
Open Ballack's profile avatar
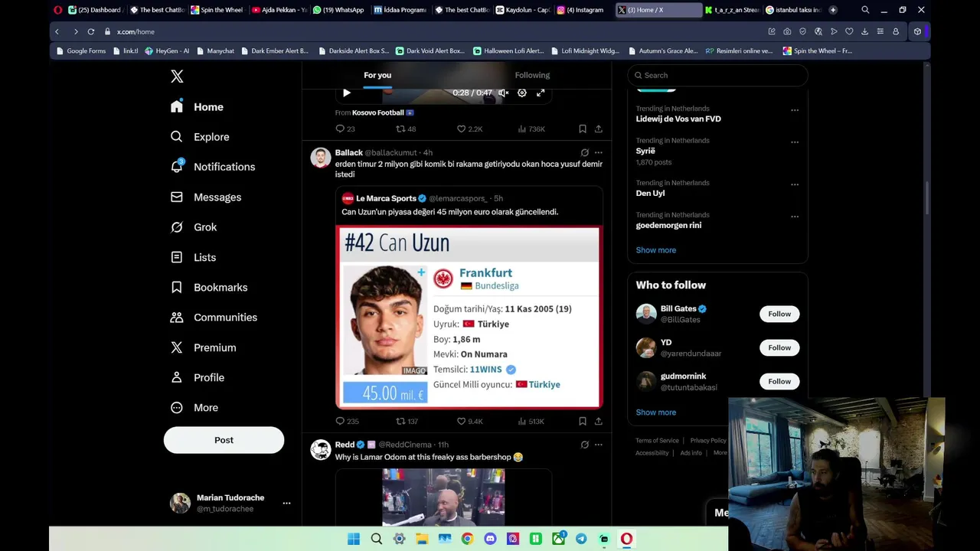pos(321,158)
